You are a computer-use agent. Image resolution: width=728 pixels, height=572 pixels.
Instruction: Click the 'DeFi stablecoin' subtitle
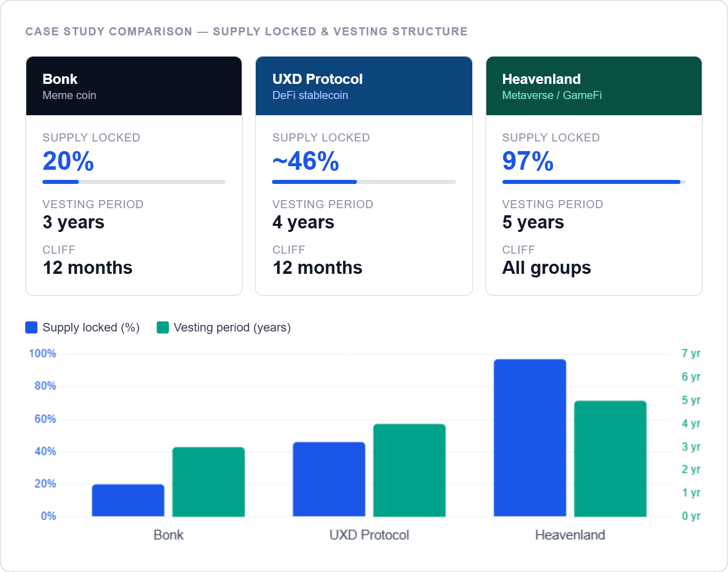coord(310,96)
